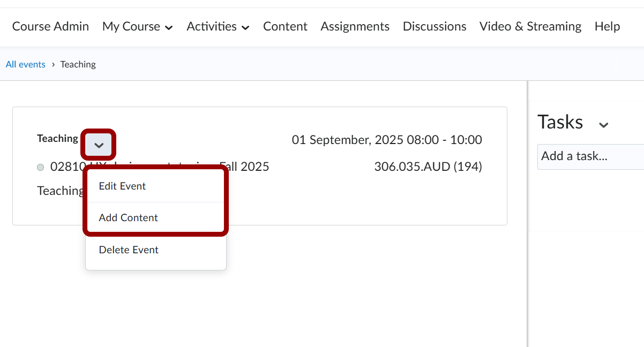Expand the Activities navigation dropdown
Screen dimensions: 644x347
[218, 26]
